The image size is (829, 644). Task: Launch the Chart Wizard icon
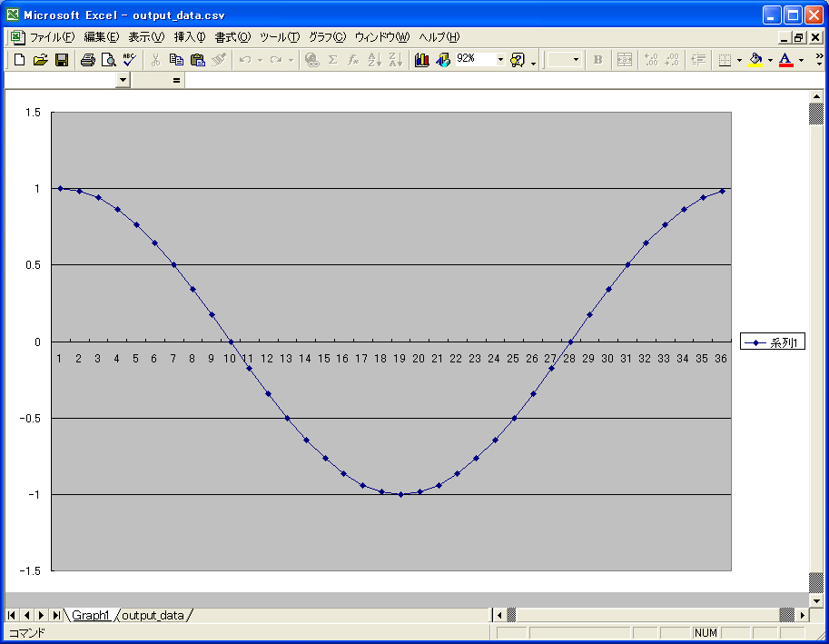tap(422, 60)
